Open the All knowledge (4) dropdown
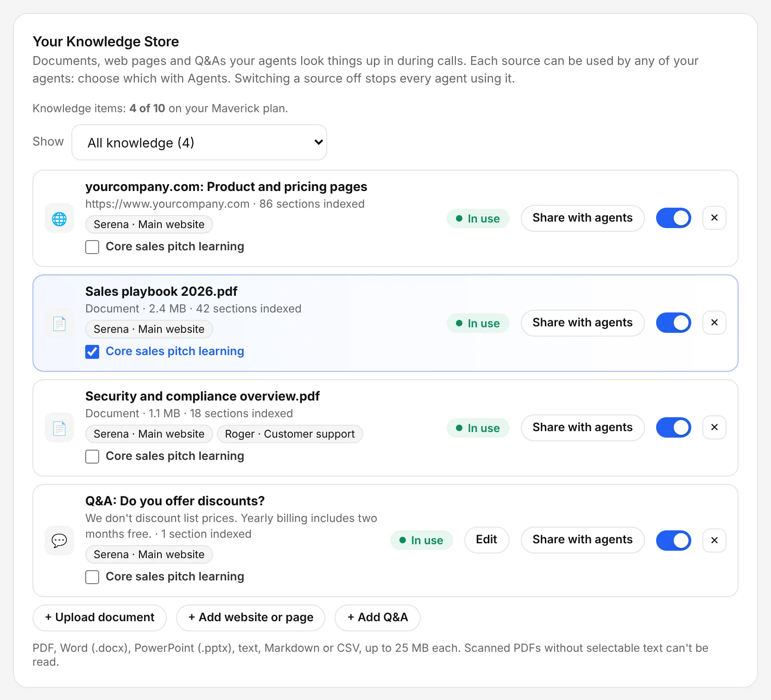 [199, 142]
